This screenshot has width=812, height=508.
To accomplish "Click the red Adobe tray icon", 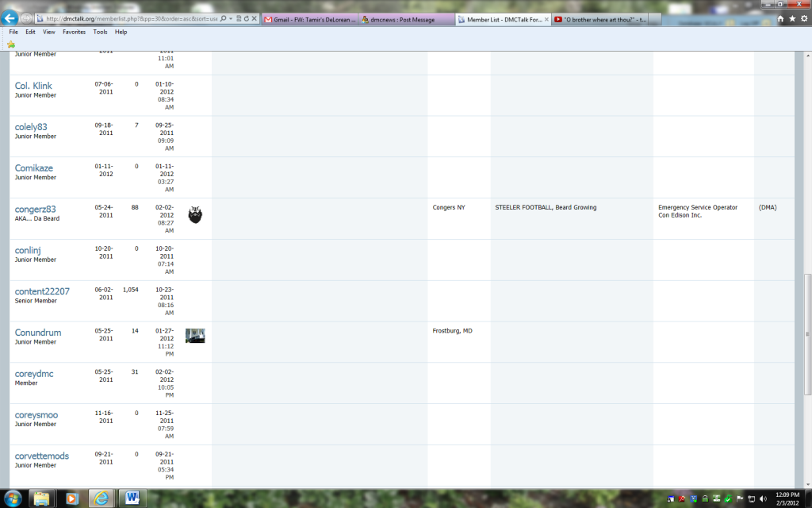I will (x=682, y=499).
